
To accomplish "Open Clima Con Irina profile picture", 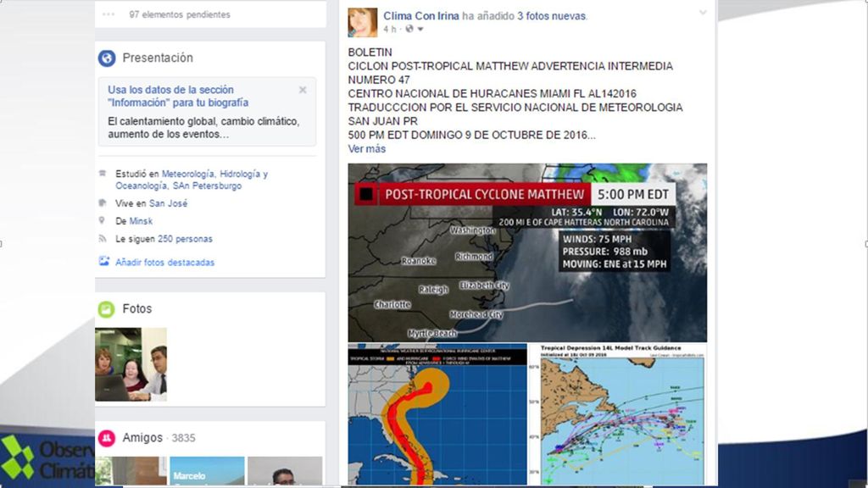I will click(363, 22).
